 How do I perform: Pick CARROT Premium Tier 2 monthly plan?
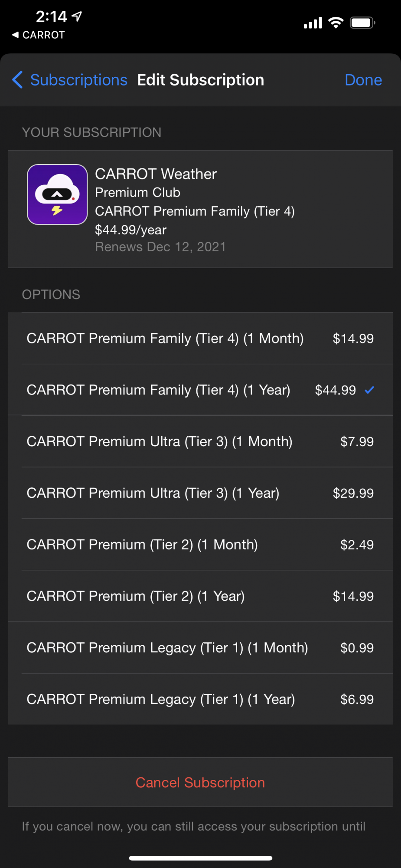pos(200,544)
